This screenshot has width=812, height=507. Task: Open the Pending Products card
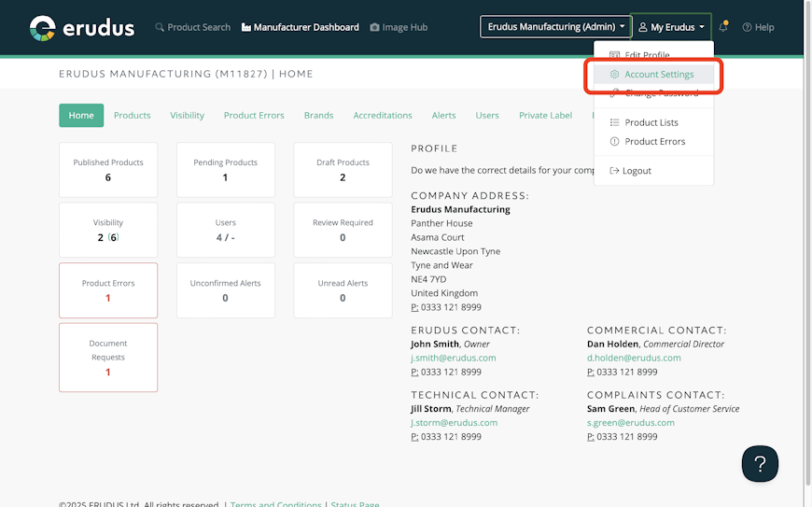[x=225, y=170]
